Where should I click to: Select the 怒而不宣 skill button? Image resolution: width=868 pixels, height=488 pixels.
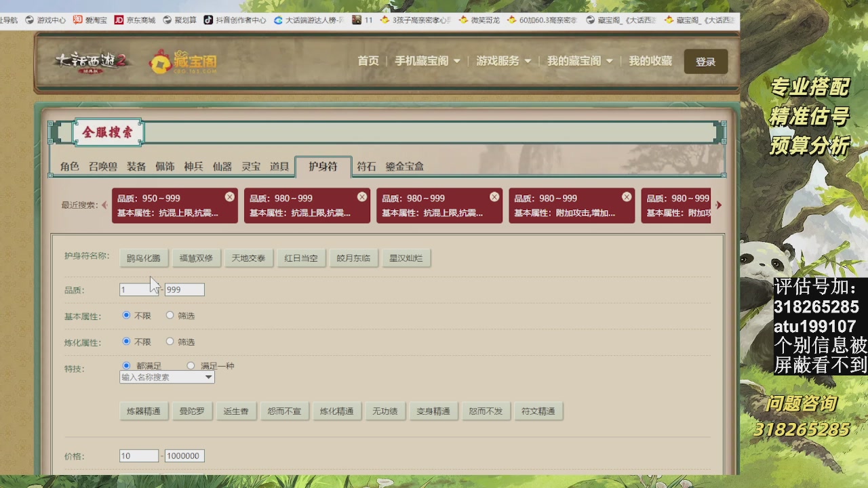(x=285, y=411)
